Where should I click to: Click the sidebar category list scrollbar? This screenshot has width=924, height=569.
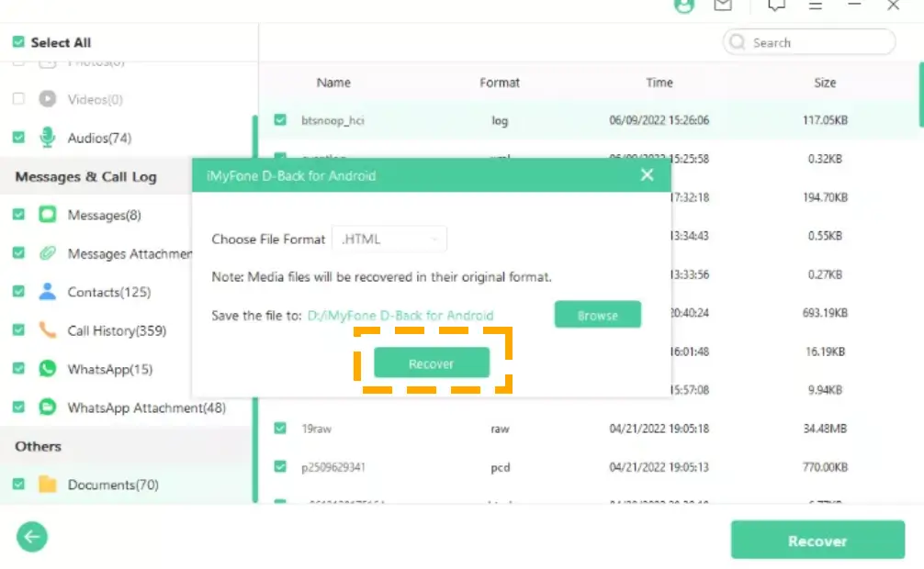click(255, 308)
